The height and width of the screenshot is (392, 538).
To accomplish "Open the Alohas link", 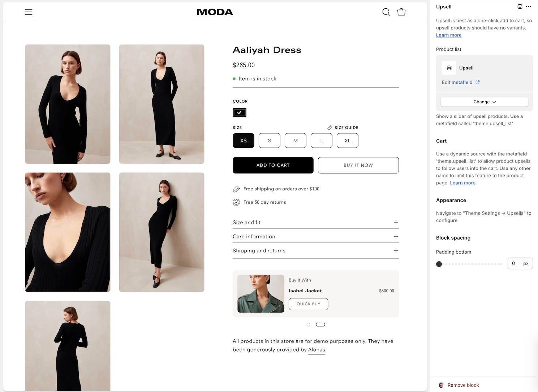I will tap(317, 350).
